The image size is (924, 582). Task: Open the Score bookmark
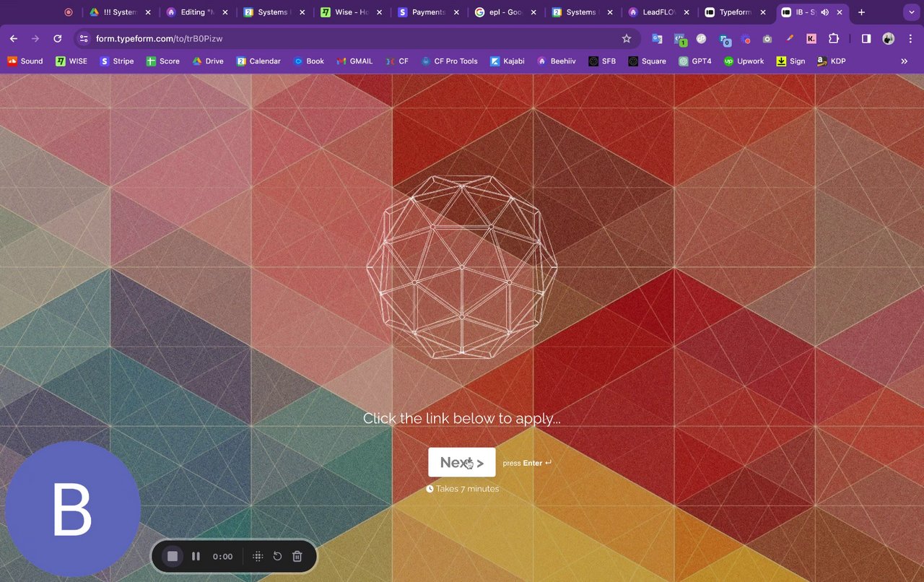163,61
